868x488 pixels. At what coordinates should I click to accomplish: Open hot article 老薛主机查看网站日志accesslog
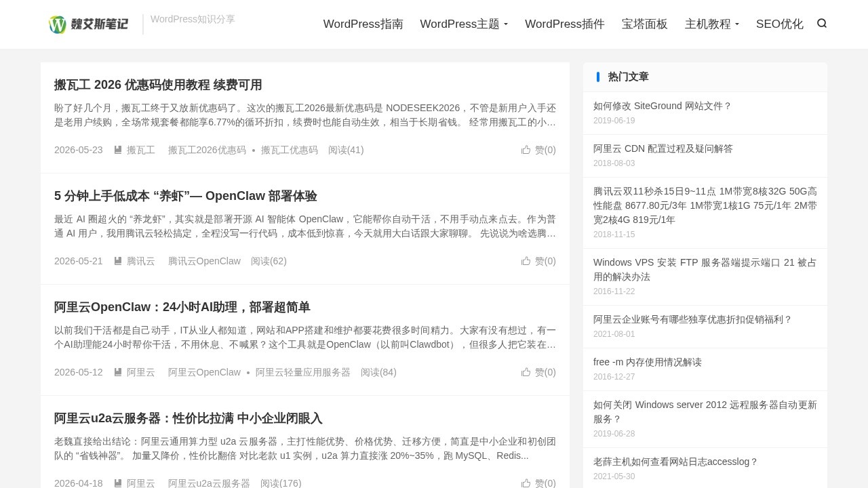675,462
